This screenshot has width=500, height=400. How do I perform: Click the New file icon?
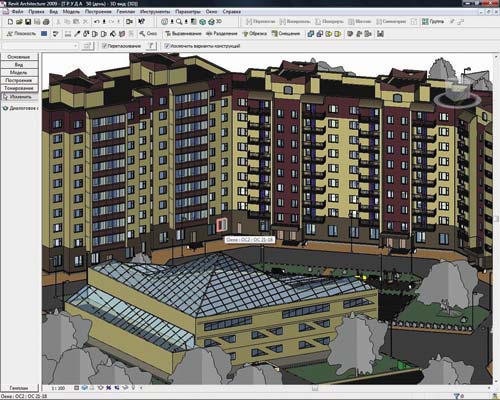coord(10,22)
